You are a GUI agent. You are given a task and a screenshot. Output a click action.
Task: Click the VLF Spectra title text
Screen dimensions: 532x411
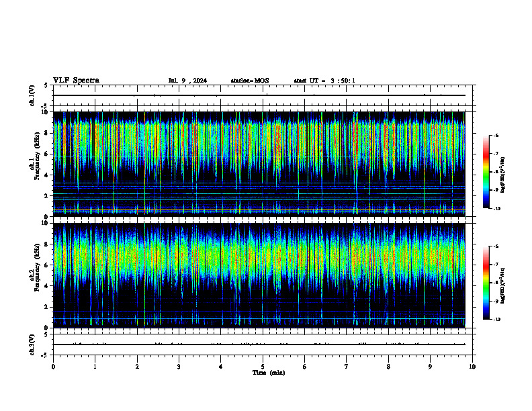click(x=76, y=80)
